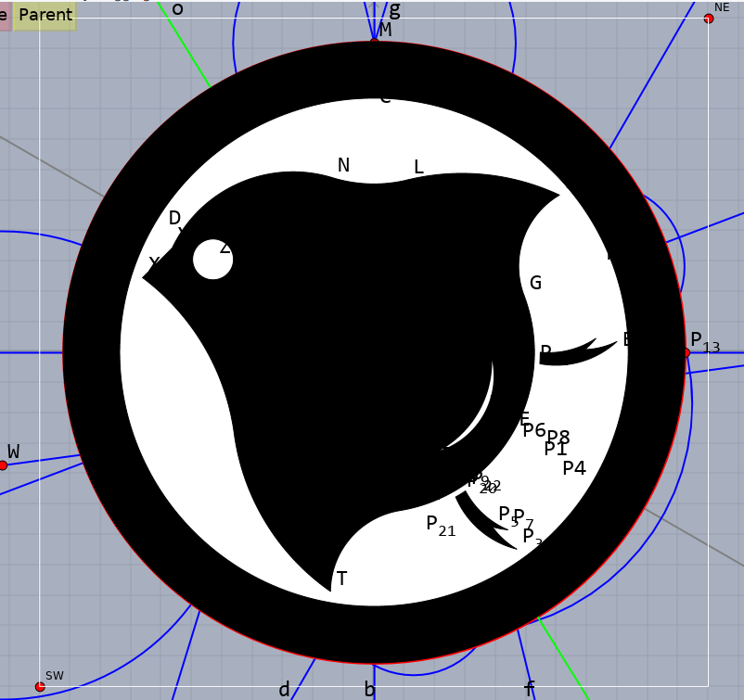Viewport: 744px width, 700px height.
Task: Select the red point next to label P13
Action: click(686, 352)
